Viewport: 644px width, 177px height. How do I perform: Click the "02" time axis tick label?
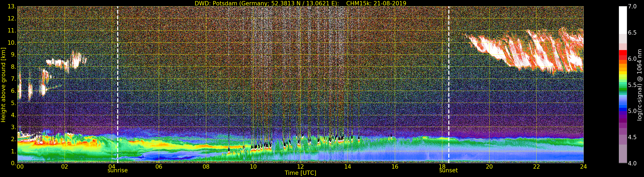click(x=65, y=167)
